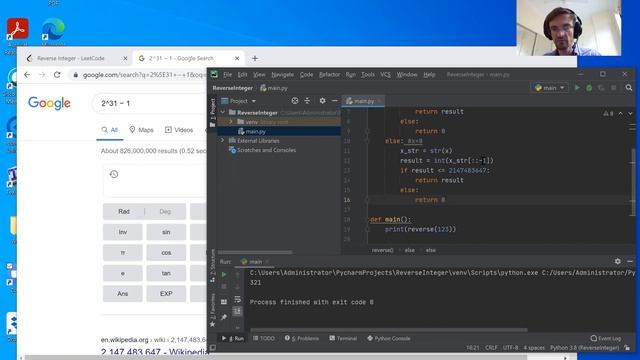640x360 pixels.
Task: Open the Terminal tool window tab
Action: pyautogui.click(x=343, y=338)
